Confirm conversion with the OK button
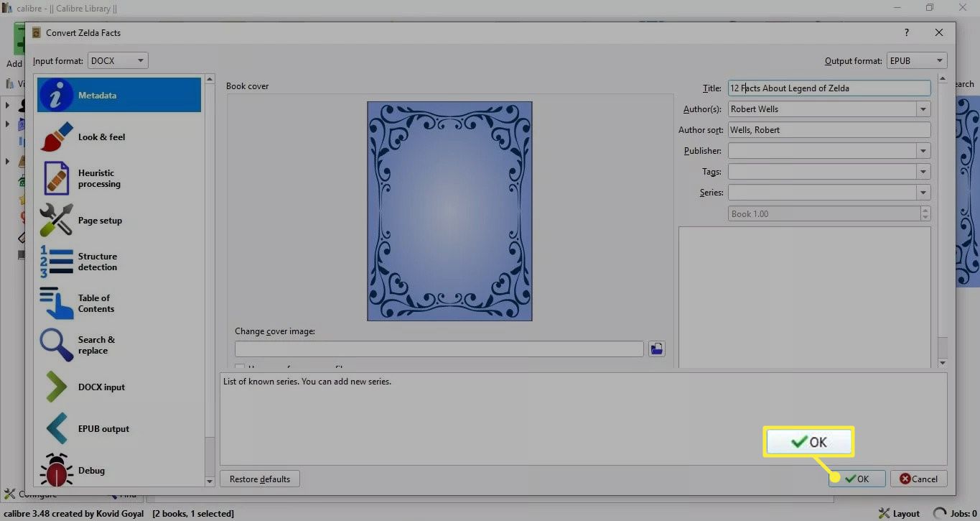The image size is (980, 521). 857,479
